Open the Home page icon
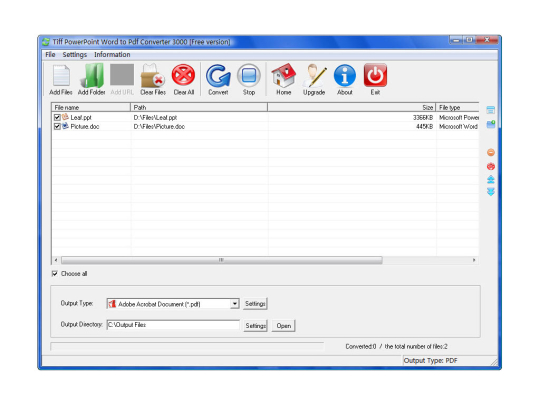 pyautogui.click(x=283, y=75)
